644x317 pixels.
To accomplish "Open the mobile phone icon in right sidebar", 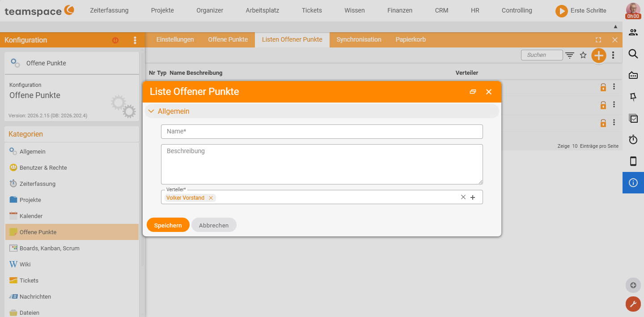I will [633, 161].
